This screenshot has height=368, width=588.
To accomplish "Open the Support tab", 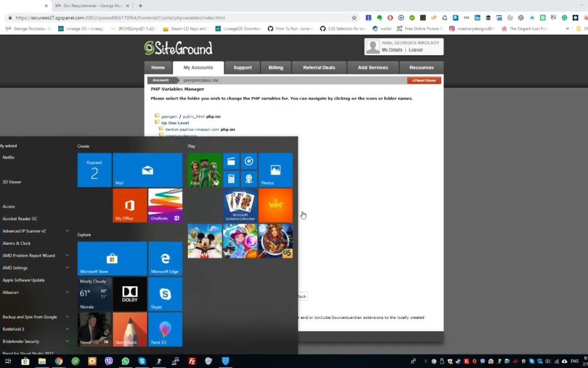I will pyautogui.click(x=242, y=68).
